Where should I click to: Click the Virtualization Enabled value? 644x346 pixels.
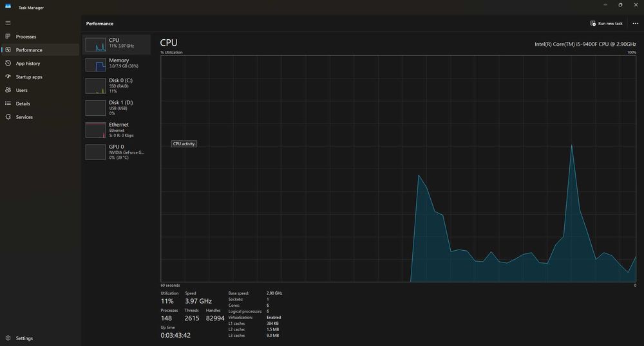coord(274,317)
